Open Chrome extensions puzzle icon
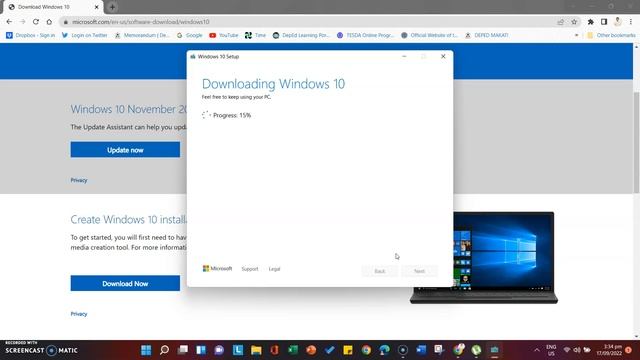 [591, 22]
